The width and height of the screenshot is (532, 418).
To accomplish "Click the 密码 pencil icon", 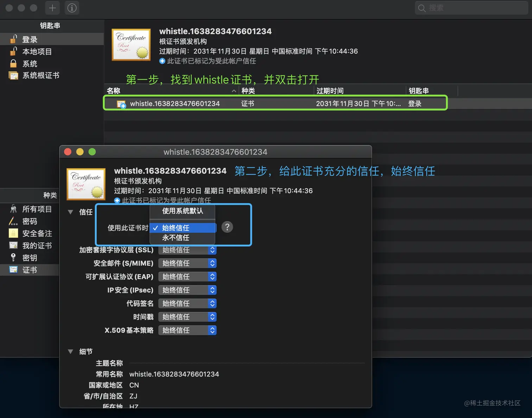I will (x=13, y=221).
